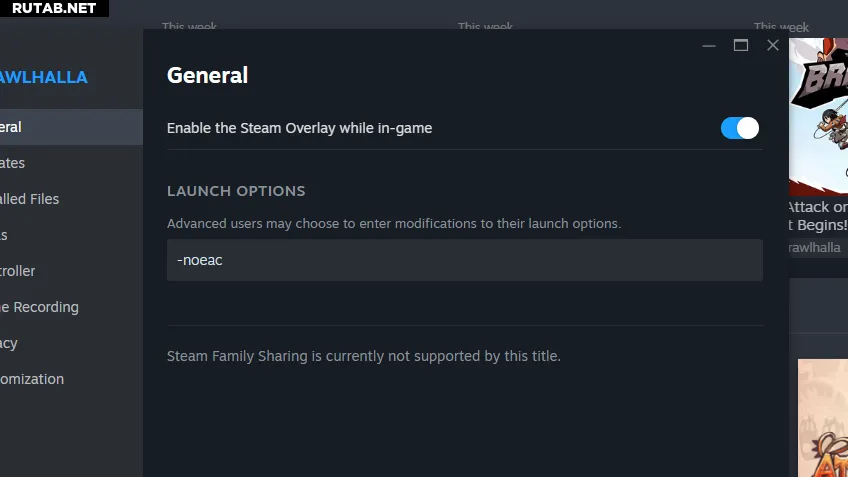Click the Brawlhalla title in sidebar
The height and width of the screenshot is (477, 848).
pyautogui.click(x=44, y=77)
